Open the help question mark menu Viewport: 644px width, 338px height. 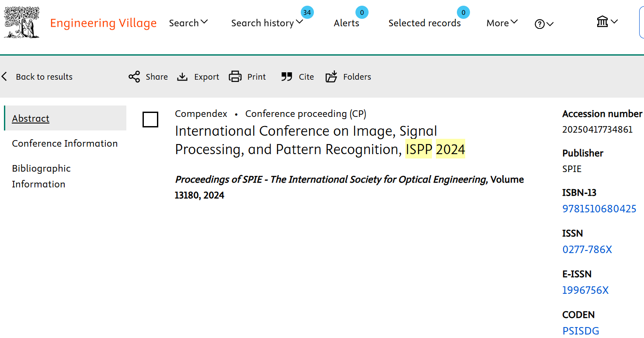(544, 24)
